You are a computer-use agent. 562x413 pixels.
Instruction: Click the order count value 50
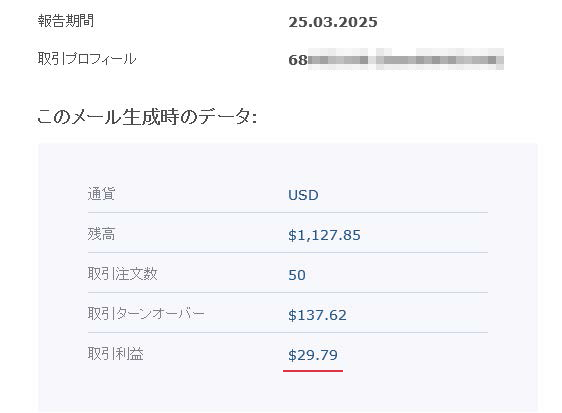click(x=297, y=275)
